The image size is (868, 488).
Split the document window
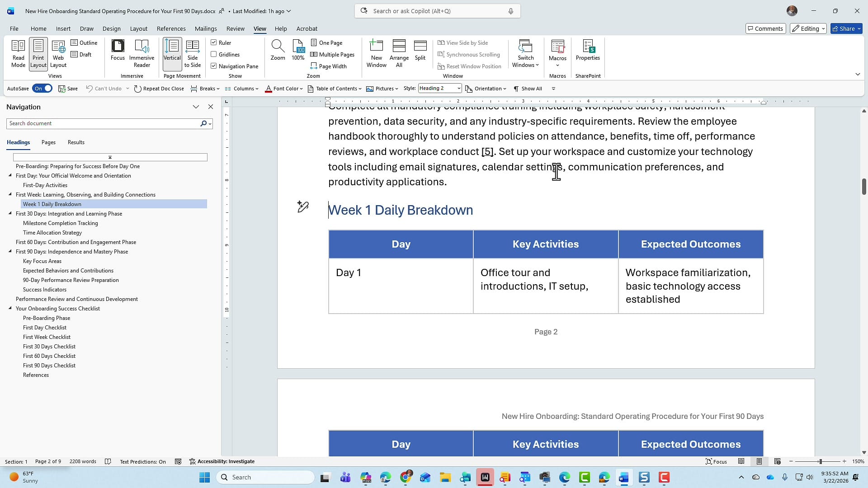point(420,50)
